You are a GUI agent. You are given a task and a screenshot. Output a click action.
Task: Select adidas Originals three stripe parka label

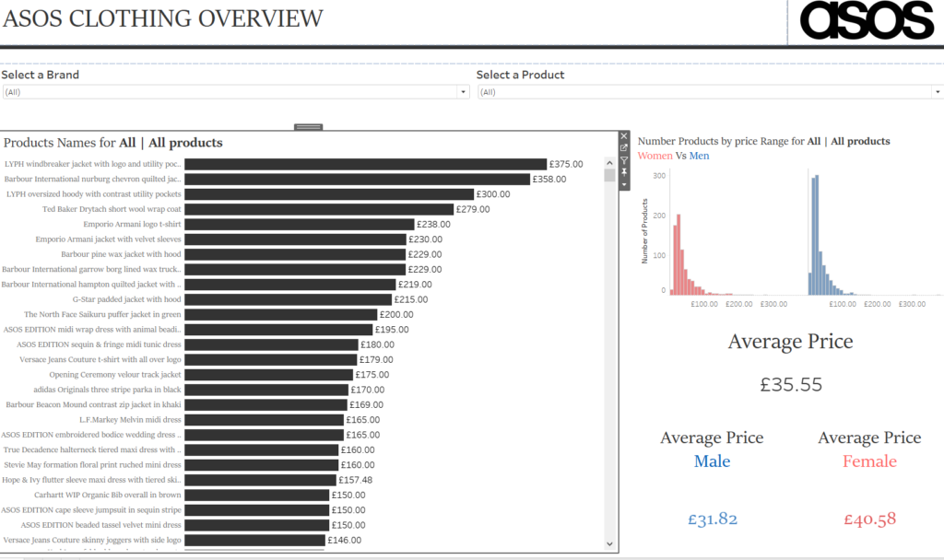coord(107,390)
